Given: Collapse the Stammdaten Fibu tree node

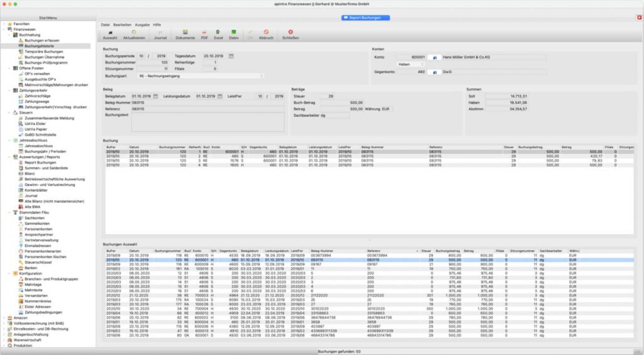Looking at the screenshot, I should click(x=9, y=212).
